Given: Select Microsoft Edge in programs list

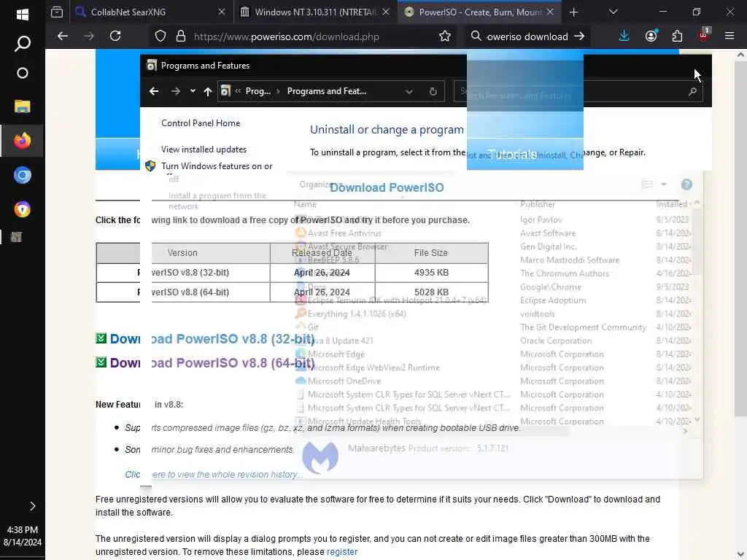Looking at the screenshot, I should 336,354.
